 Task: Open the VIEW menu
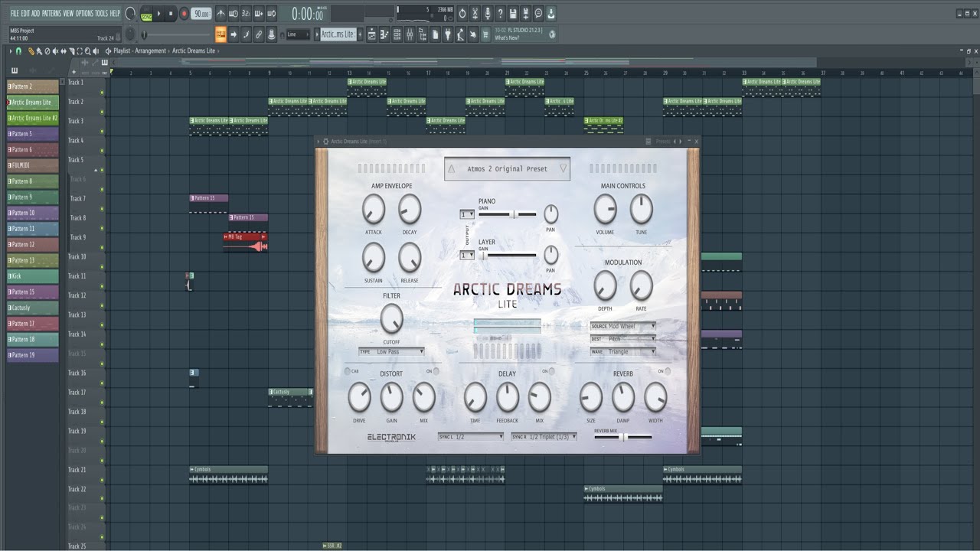pos(69,13)
